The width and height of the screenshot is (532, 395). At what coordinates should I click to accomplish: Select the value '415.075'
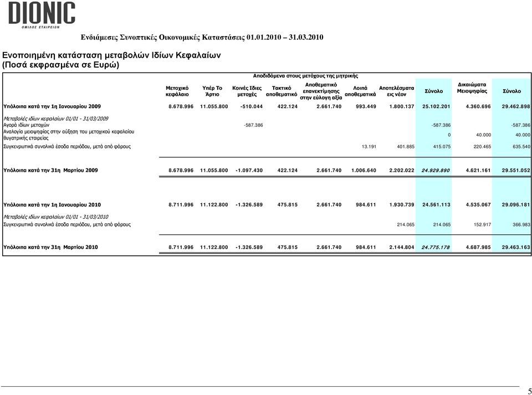(442, 147)
